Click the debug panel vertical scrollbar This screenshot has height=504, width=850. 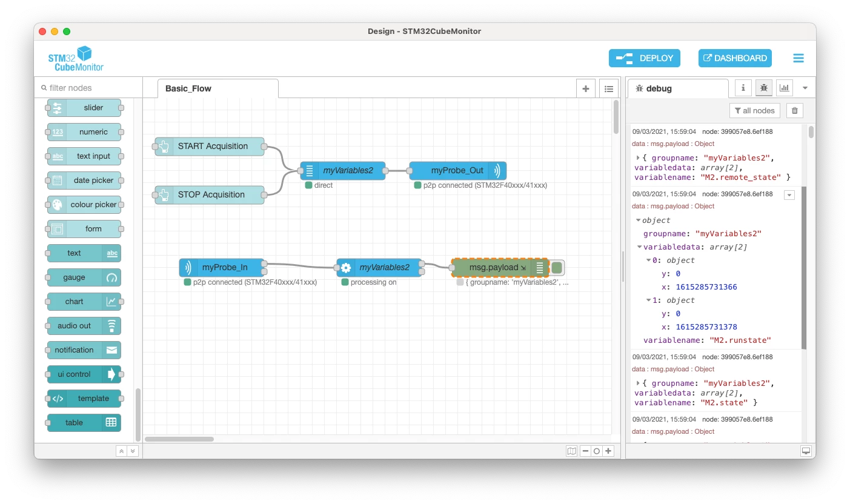(x=811, y=132)
